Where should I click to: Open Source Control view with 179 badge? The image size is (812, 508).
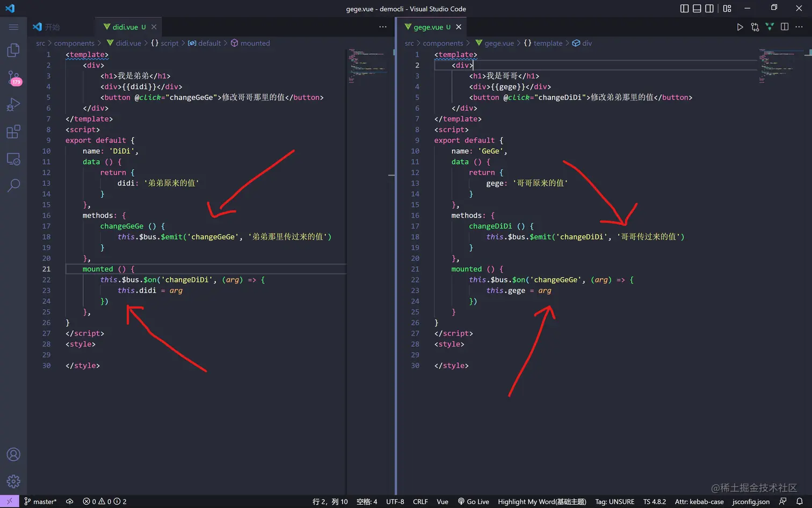pos(13,78)
